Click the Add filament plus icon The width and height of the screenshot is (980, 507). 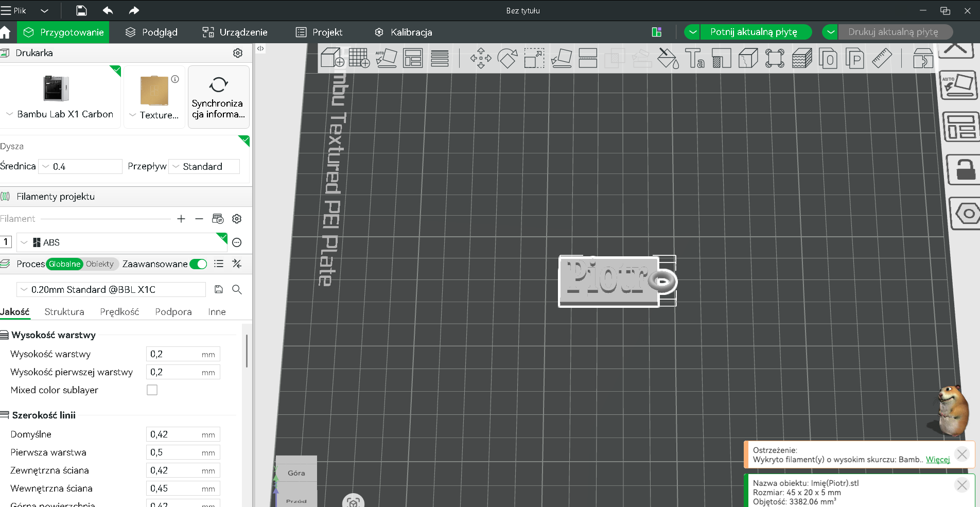(181, 219)
